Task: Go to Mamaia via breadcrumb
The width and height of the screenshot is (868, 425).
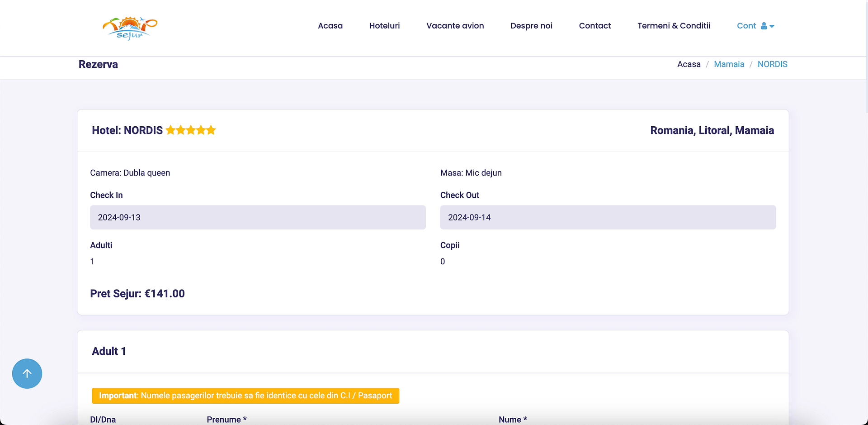Action: coord(729,64)
